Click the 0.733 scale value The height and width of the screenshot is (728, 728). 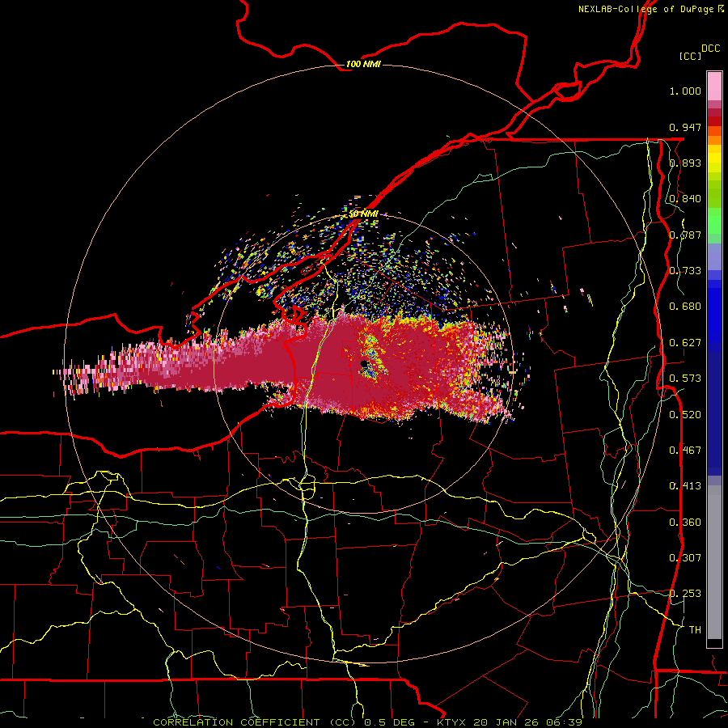[685, 271]
